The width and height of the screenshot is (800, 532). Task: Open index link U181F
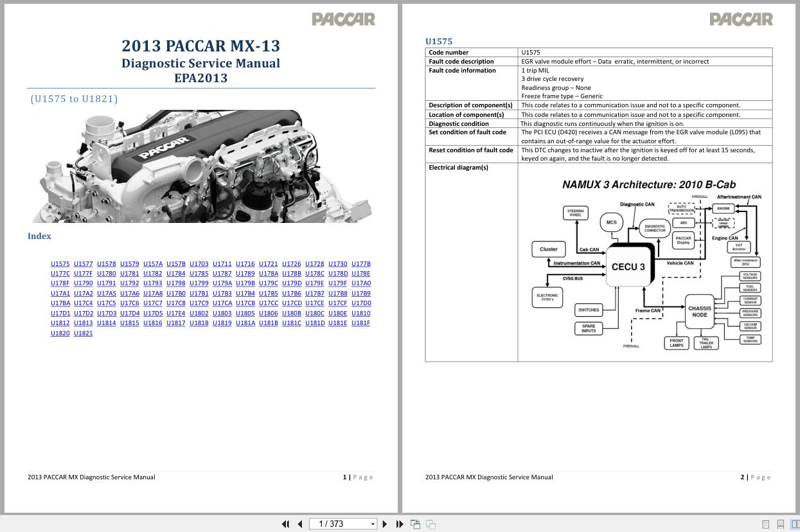[x=361, y=323]
